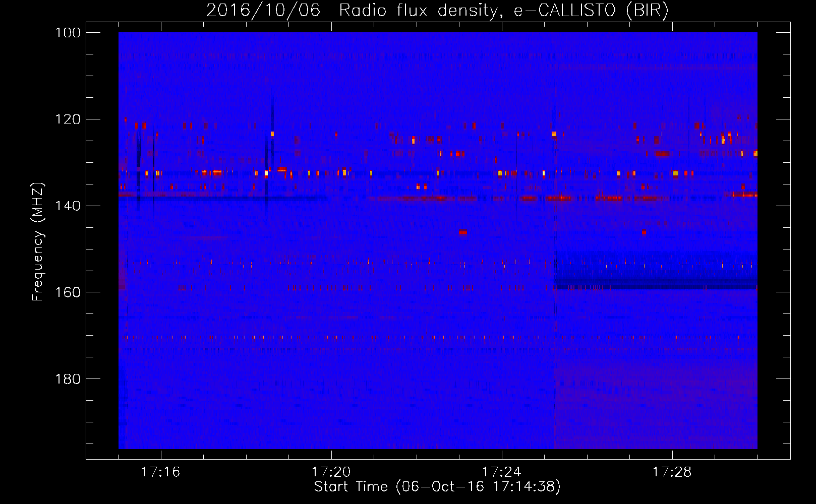Click the 17:24 time tick label

pyautogui.click(x=501, y=472)
